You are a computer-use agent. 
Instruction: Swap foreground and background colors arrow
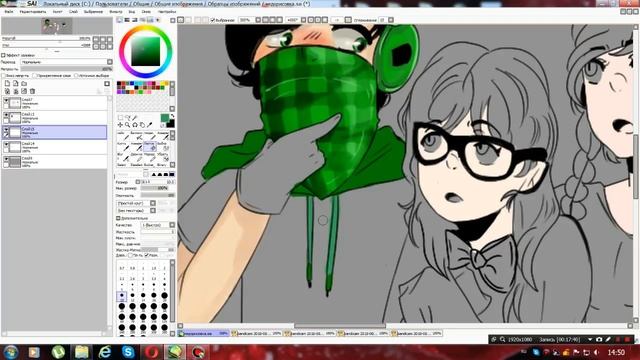[x=173, y=116]
